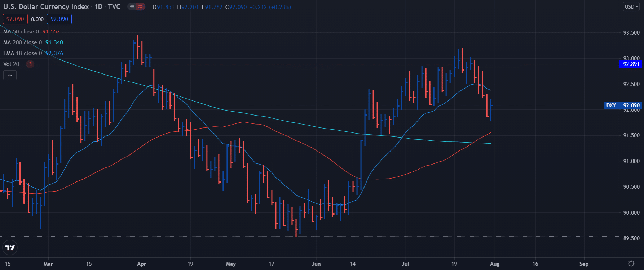The width and height of the screenshot is (644, 270).
Task: Click the blue 92.090 buy price button
Action: click(59, 19)
